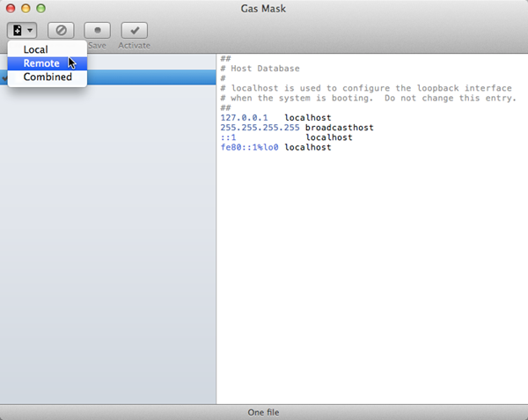528x420 pixels.
Task: Click the Save toolbar icon
Action: coord(98,31)
